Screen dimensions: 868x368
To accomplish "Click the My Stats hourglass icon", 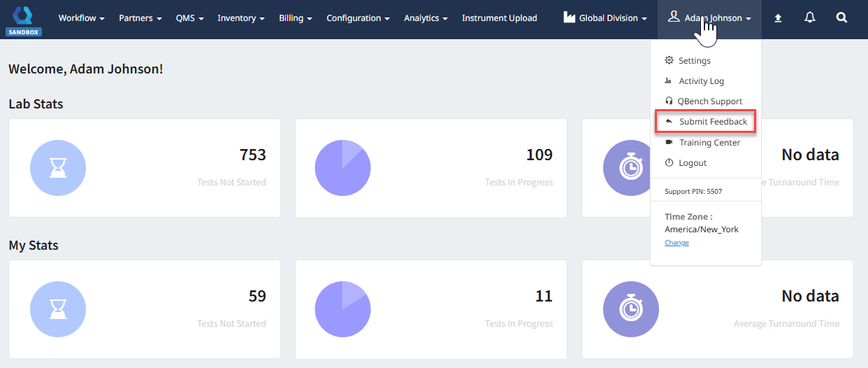I will pos(58,309).
